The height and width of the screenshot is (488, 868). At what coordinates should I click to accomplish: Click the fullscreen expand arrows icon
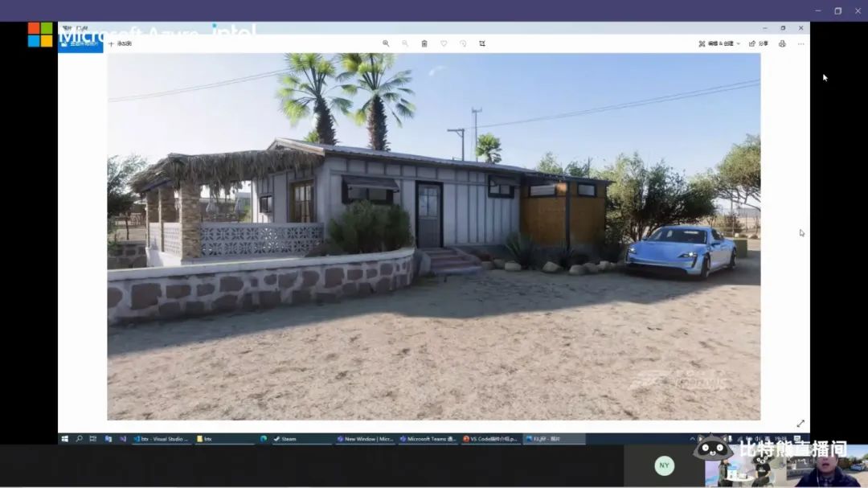coord(800,424)
